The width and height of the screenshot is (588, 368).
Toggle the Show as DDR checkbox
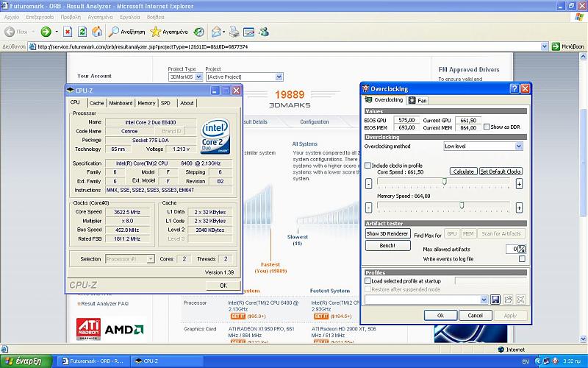tap(487, 127)
